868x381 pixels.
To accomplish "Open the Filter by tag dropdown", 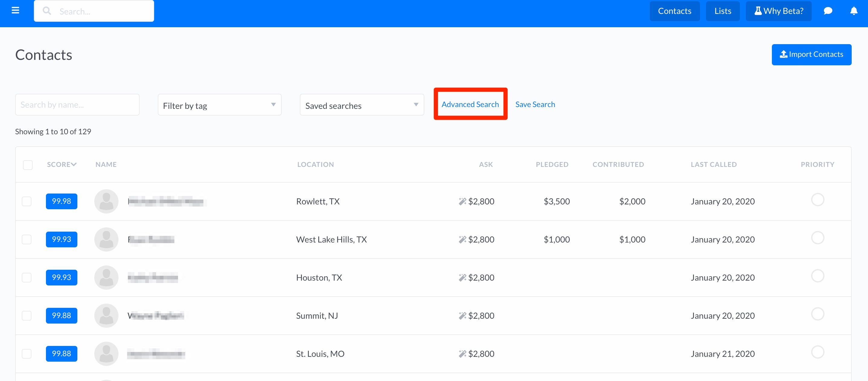I will click(219, 105).
